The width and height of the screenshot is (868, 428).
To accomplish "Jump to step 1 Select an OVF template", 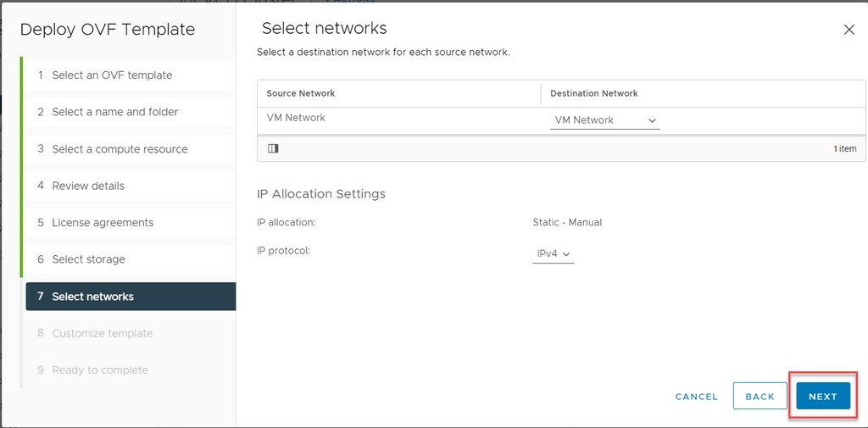I will pyautogui.click(x=112, y=75).
